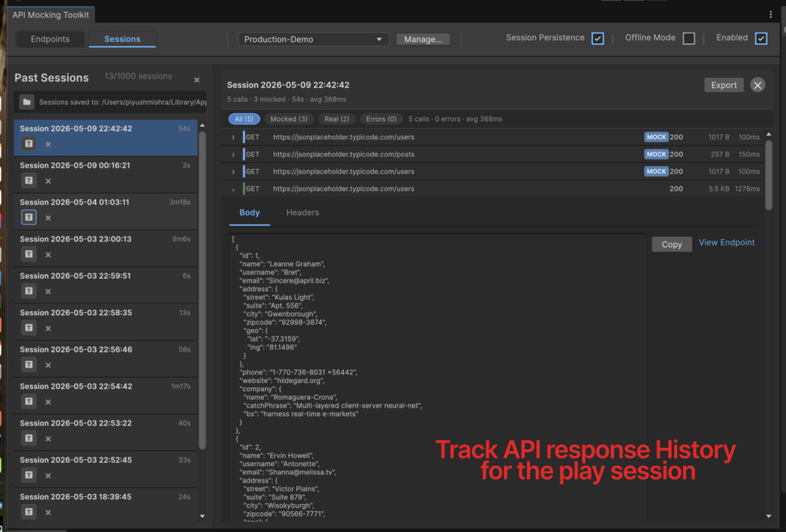
Task: Click the session list scroll-down arrow
Action: (x=203, y=516)
